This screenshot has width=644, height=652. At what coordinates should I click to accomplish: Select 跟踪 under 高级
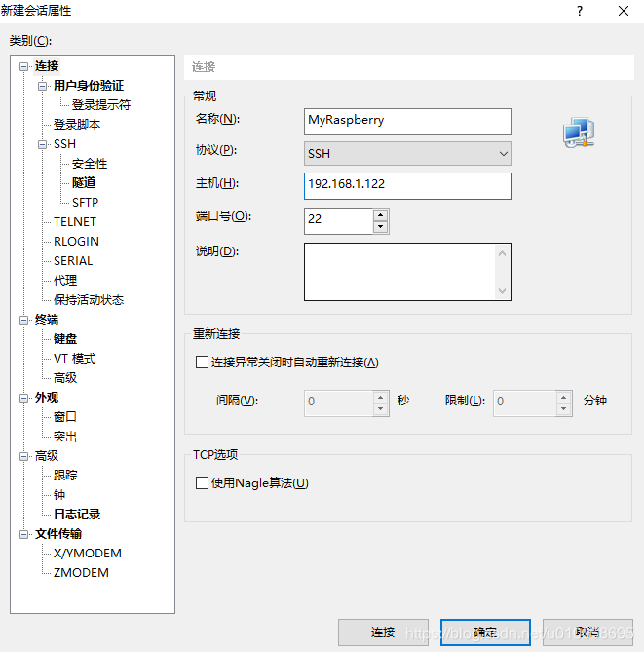tap(65, 476)
